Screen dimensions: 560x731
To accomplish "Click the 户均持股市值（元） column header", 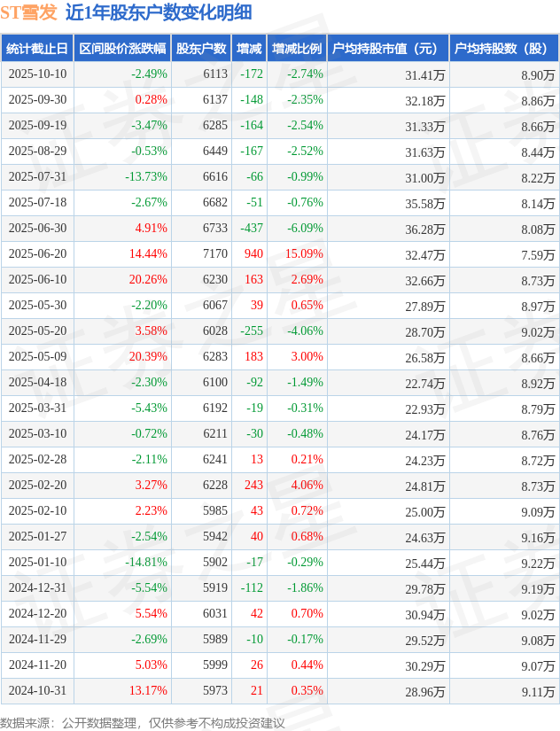I will (x=387, y=49).
